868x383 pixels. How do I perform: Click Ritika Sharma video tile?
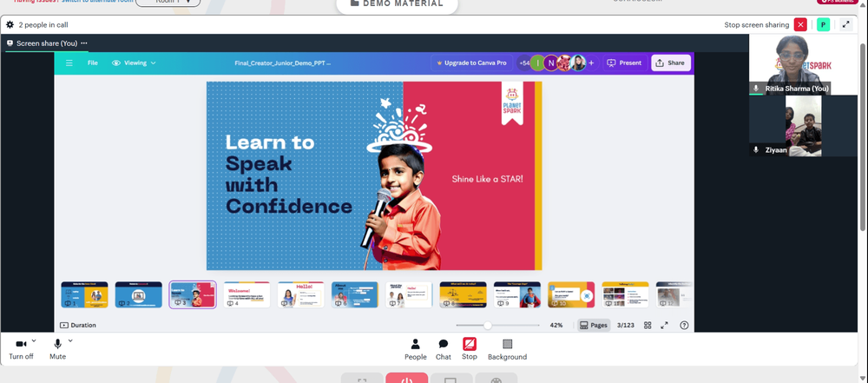[803, 64]
